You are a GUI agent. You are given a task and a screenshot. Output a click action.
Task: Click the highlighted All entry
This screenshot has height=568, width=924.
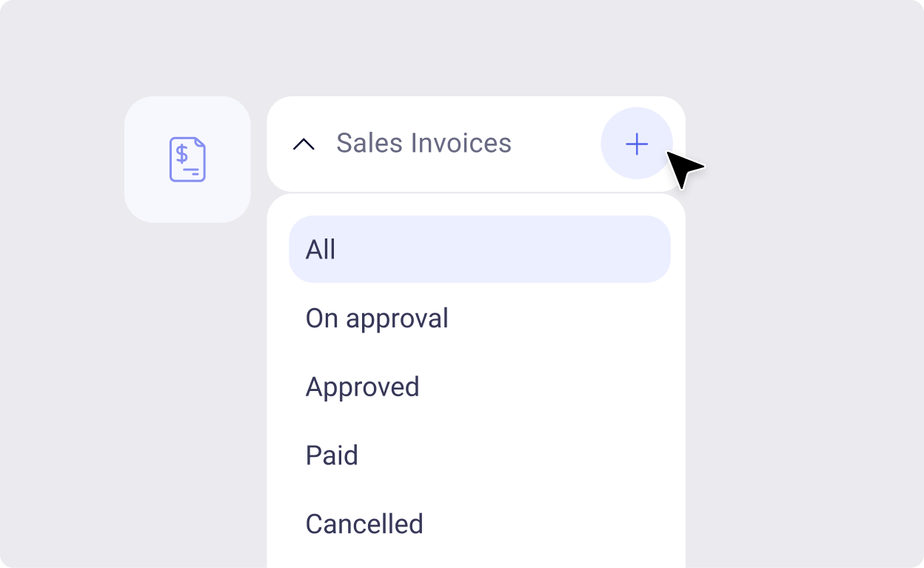coord(321,250)
